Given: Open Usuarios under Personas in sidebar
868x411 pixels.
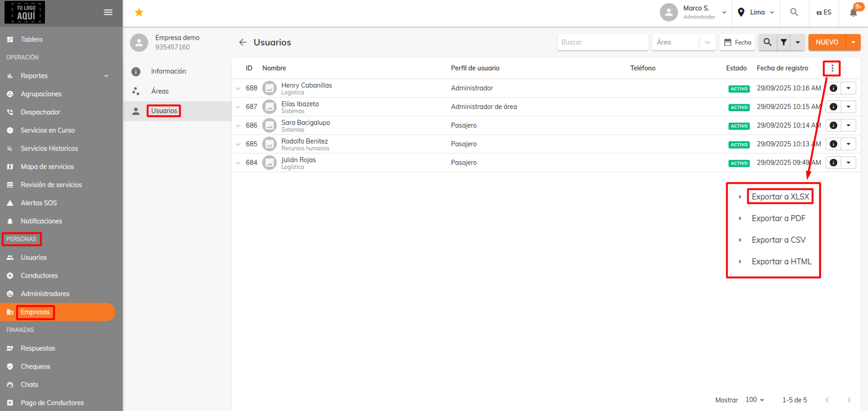Looking at the screenshot, I should [x=34, y=258].
